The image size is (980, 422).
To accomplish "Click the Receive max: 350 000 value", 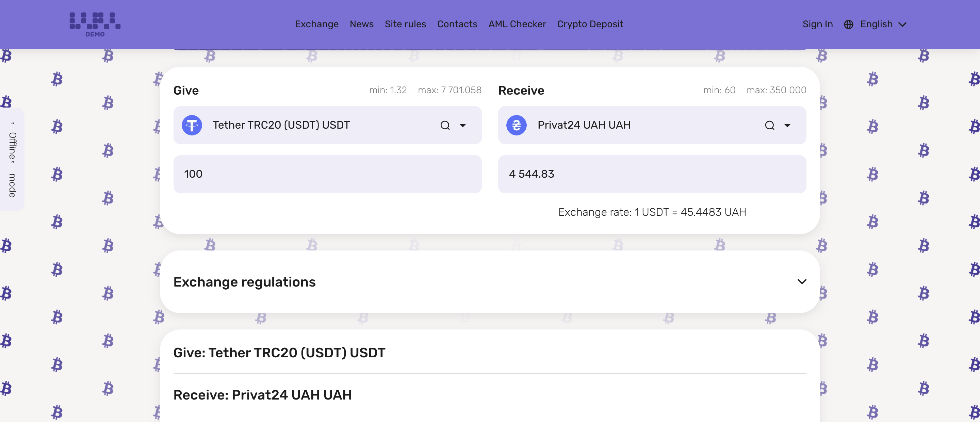I will point(776,90).
